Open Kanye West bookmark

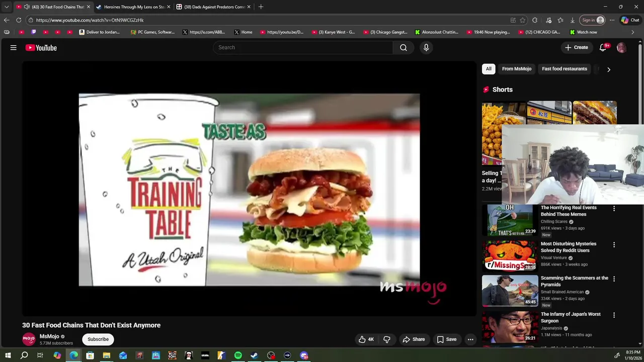point(333,32)
